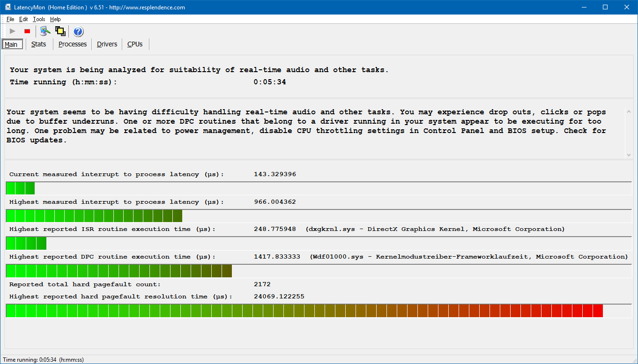
Task: Switch to the Stats tab
Action: click(x=39, y=44)
